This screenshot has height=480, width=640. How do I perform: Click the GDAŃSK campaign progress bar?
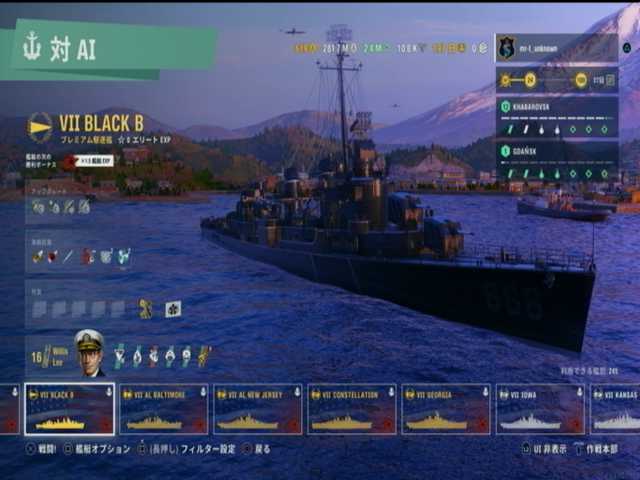pyautogui.click(x=556, y=162)
